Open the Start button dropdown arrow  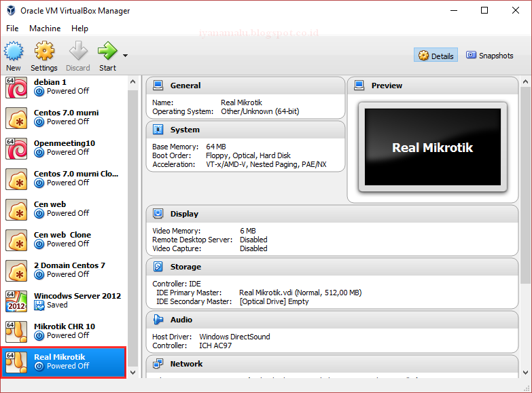125,56
